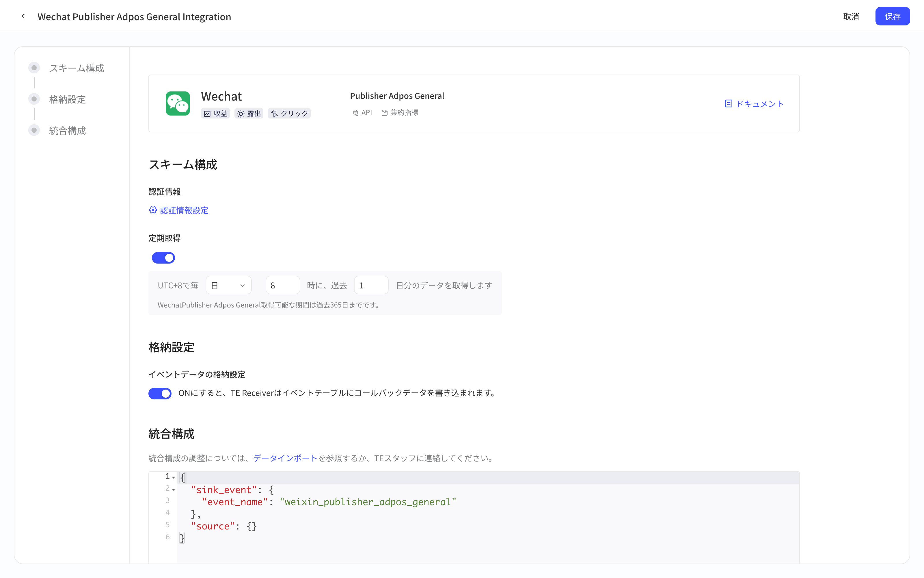
Task: Click the Publisher Adpos General title
Action: 397,96
